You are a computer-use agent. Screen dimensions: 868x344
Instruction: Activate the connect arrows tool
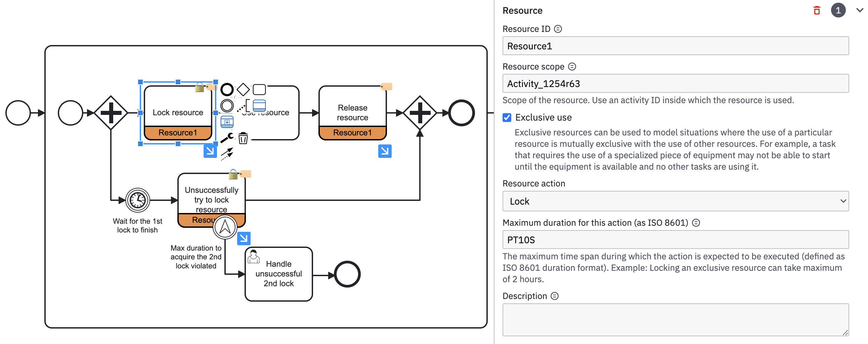click(227, 154)
